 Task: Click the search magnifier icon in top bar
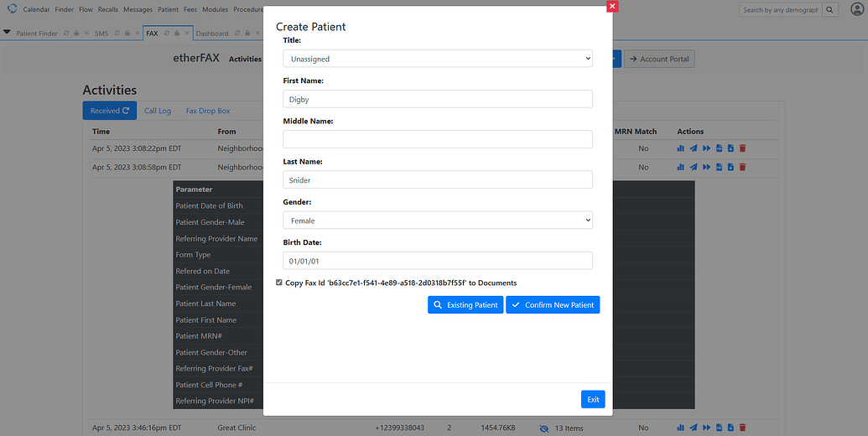coord(829,9)
